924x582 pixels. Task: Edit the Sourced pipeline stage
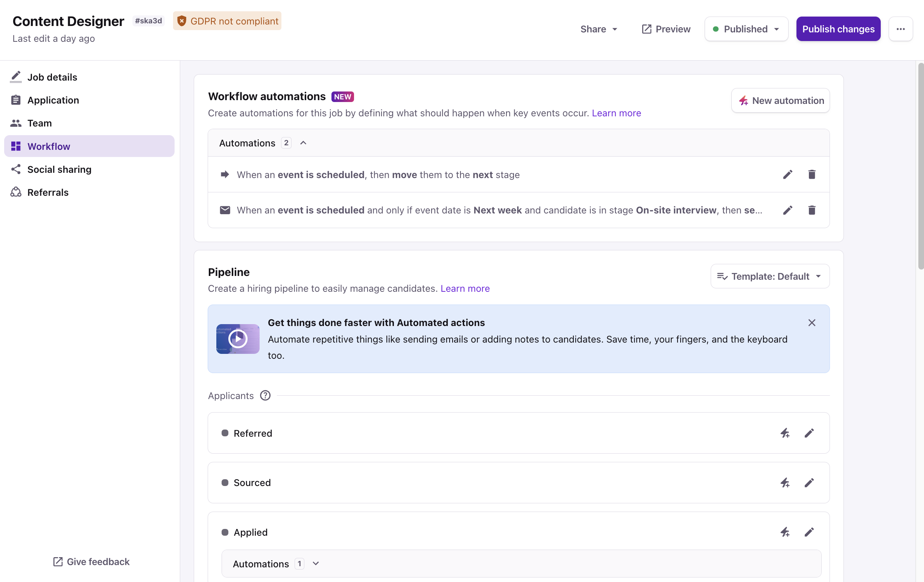coord(809,483)
